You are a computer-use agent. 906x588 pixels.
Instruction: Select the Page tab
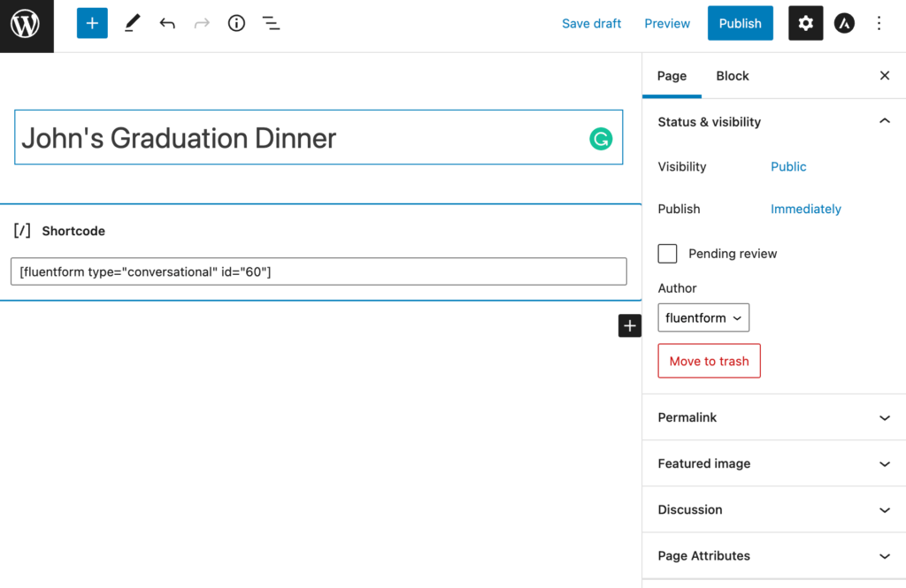[x=672, y=76]
